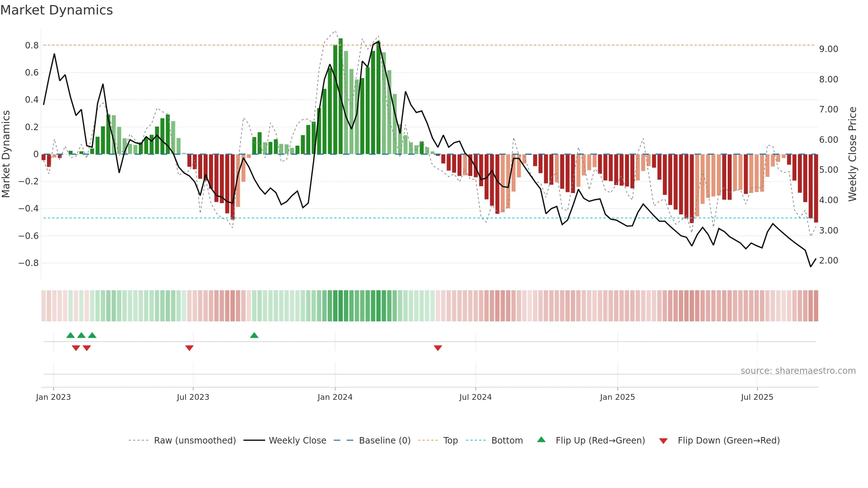868x488 pixels.
Task: Click the 0.8 left axis tick label
Action: click(32, 46)
